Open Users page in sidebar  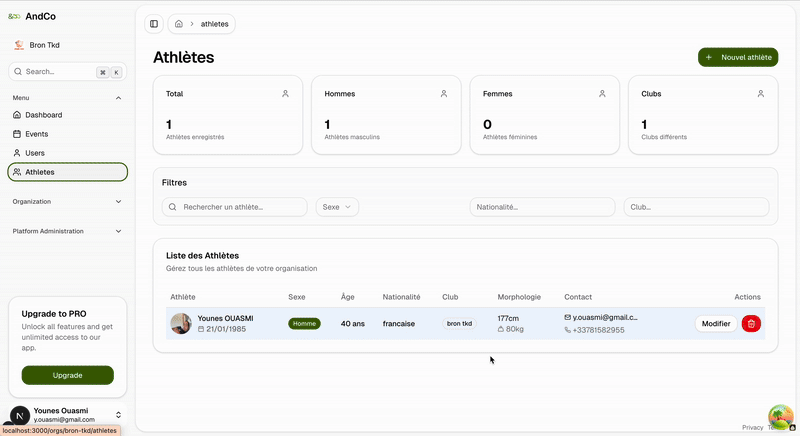pos(34,153)
